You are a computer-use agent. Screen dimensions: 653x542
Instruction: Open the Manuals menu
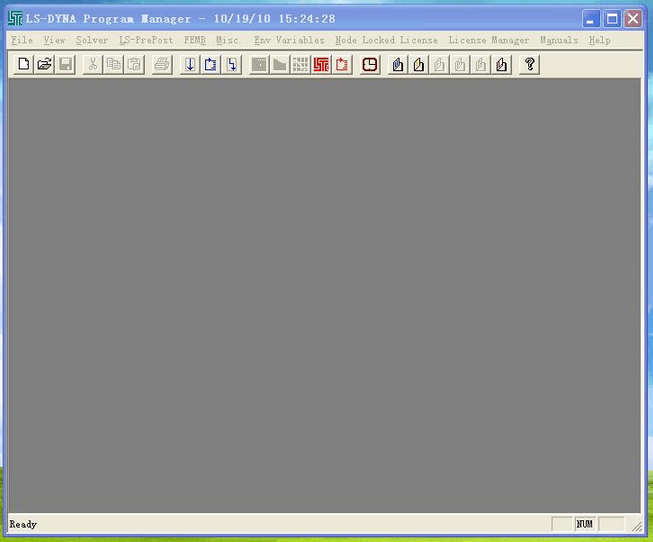coord(559,40)
